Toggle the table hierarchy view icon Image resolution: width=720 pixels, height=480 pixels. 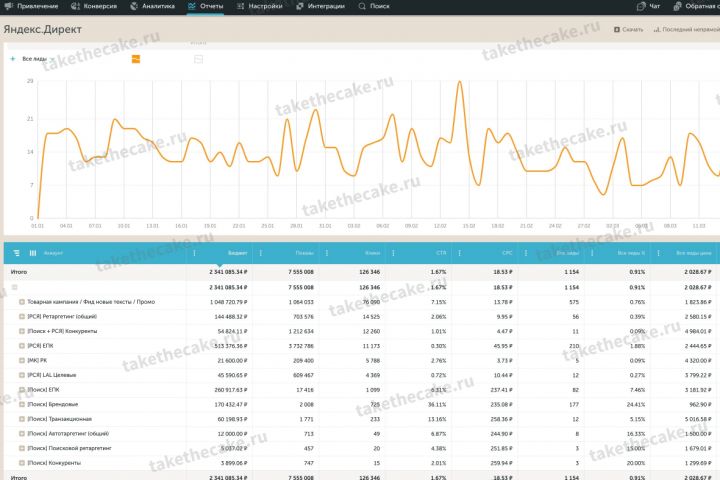pyautogui.click(x=17, y=253)
